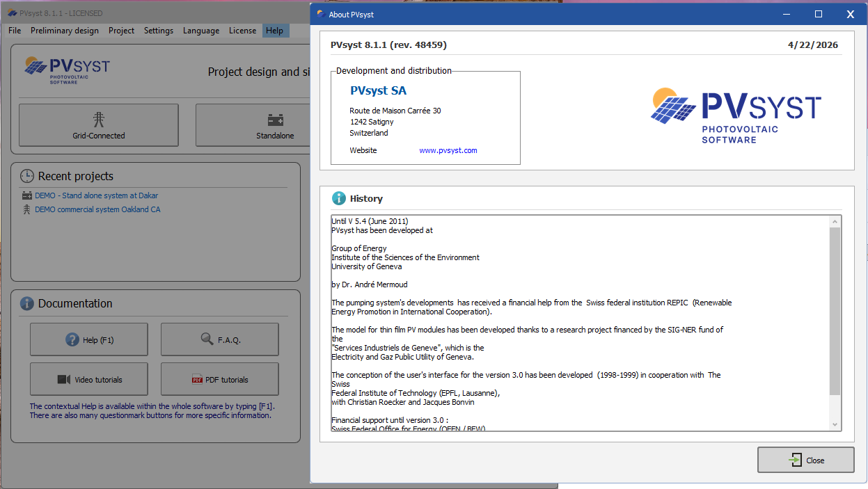Screen dimensions: 868x489
Task: Open DEMO commercial system Oakland CA
Action: (97, 209)
